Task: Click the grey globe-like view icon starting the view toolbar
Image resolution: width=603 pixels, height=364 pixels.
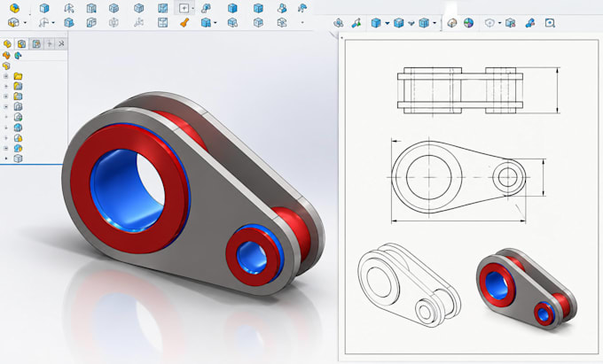Action: tap(339, 23)
